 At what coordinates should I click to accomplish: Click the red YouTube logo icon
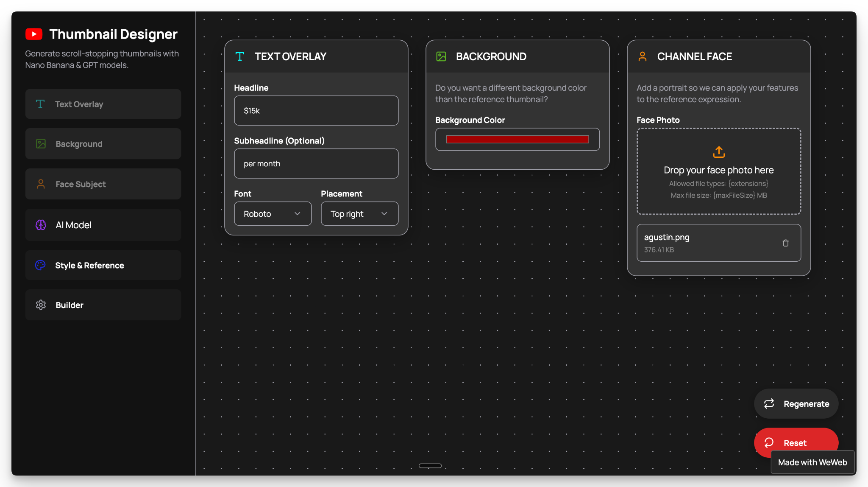coord(34,34)
